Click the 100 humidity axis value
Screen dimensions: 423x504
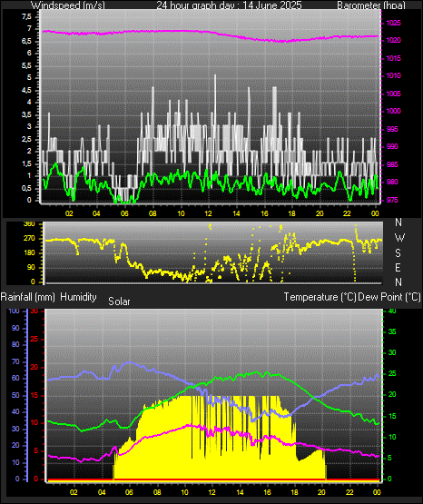click(15, 311)
